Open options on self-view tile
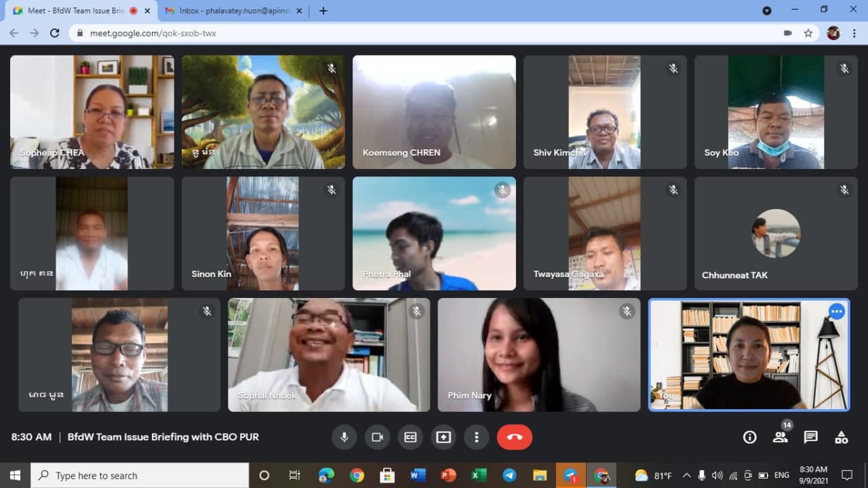Screen dimensions: 868x488 click(837, 312)
